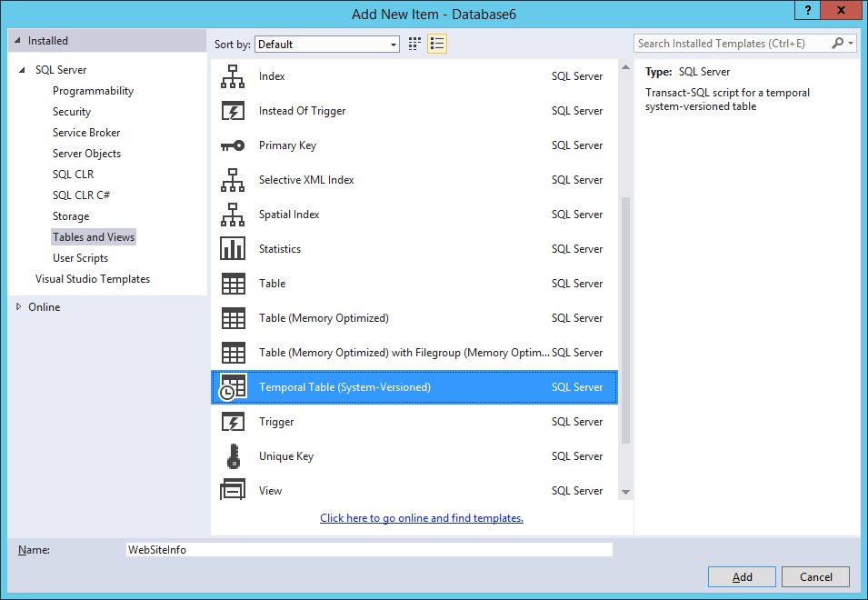868x600 pixels.
Task: Select Programmability in the category tree
Action: point(93,91)
